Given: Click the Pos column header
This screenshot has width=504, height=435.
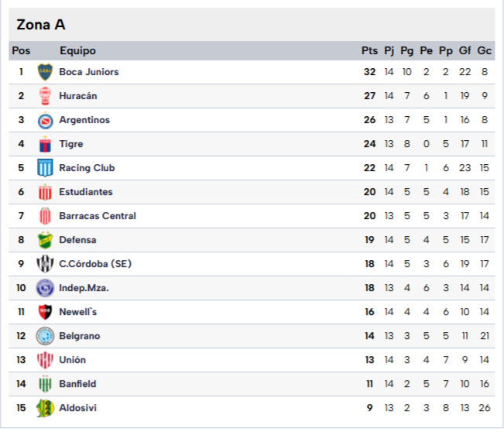Looking at the screenshot, I should coord(21,51).
